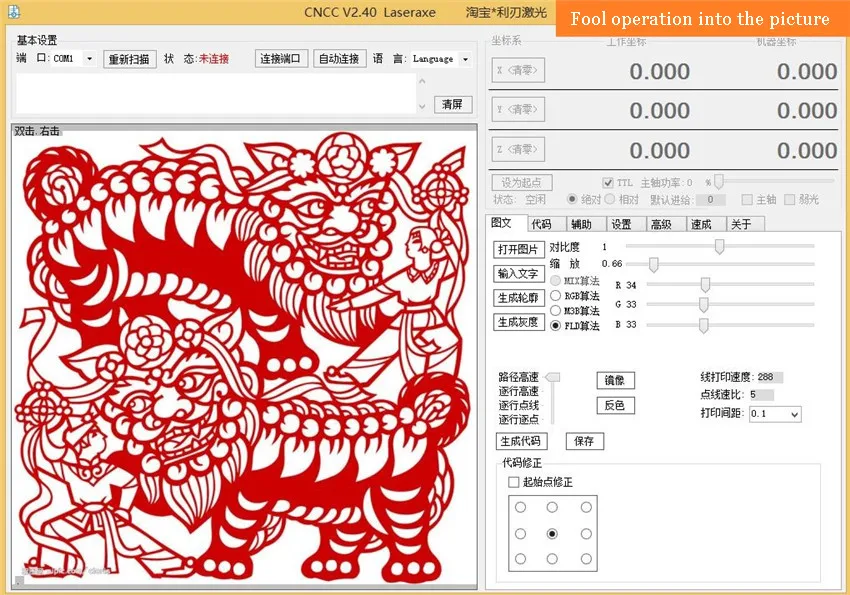Click the 生成灰度 generate grayscale button
Viewport: 850px width, 595px height.
coord(518,322)
